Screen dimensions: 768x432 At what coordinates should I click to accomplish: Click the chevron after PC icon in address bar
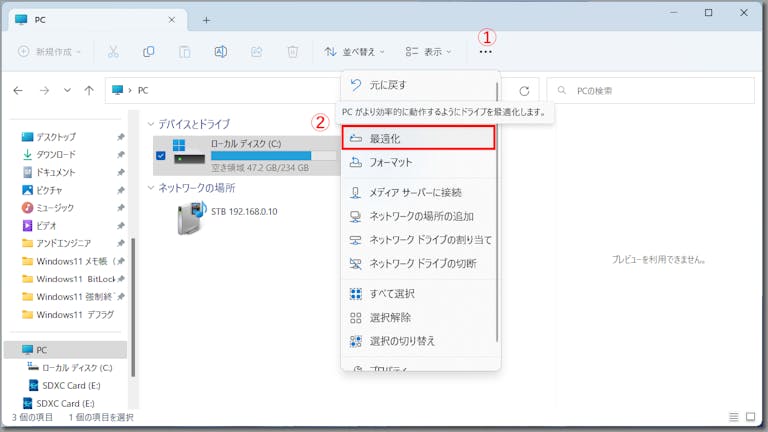coord(130,91)
